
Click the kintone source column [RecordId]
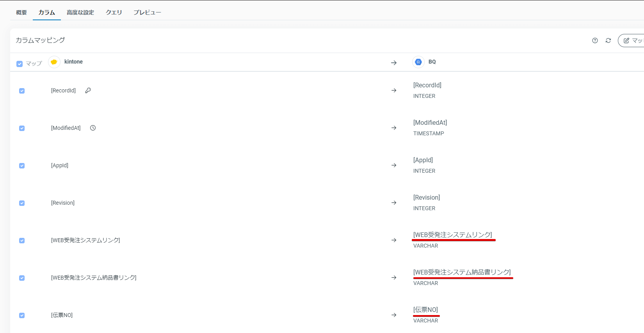[x=64, y=90]
